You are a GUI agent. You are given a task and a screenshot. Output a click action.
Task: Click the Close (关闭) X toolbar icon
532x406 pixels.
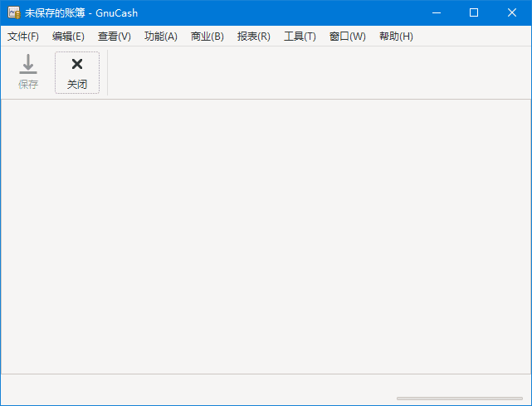[77, 64]
